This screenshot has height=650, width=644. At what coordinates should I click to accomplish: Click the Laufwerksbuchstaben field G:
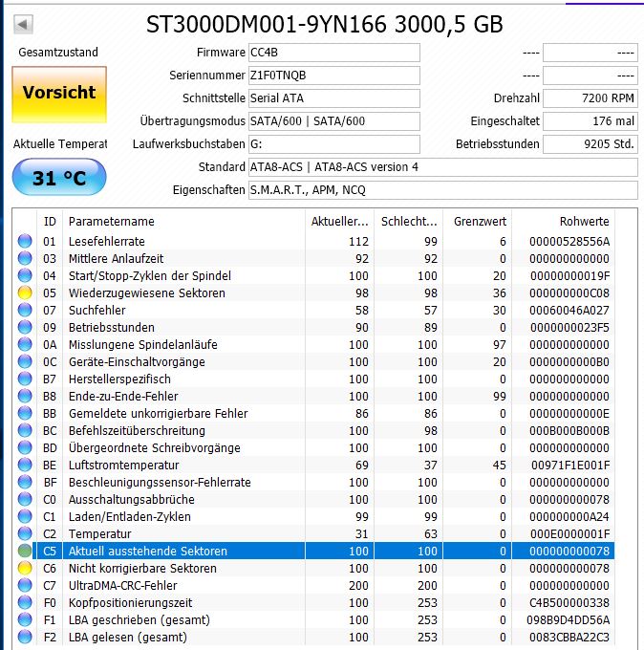(334, 144)
